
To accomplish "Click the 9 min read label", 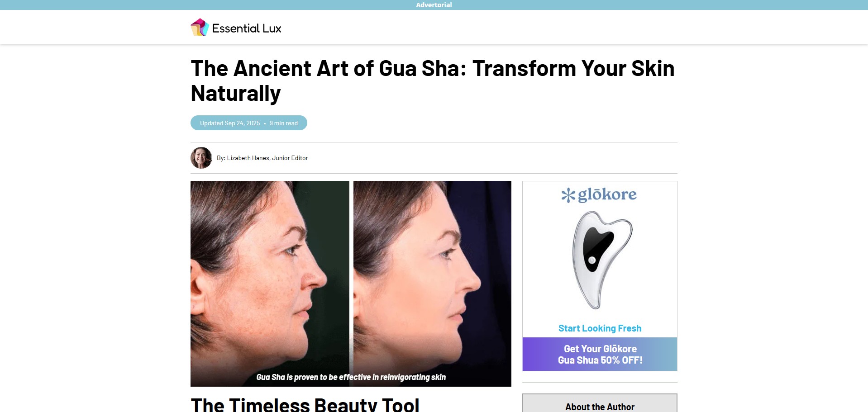I will point(284,123).
